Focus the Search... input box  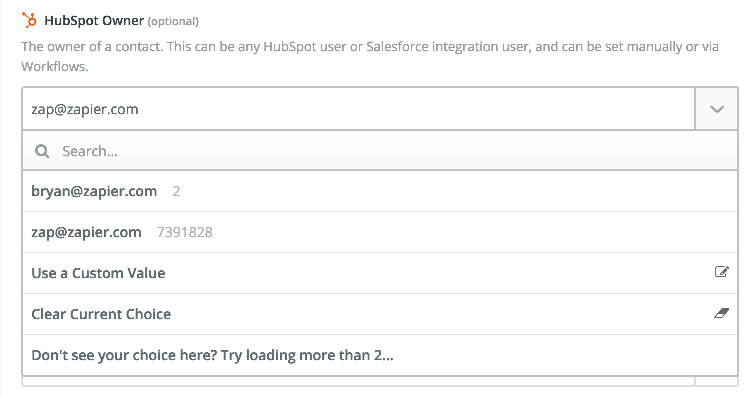point(380,151)
